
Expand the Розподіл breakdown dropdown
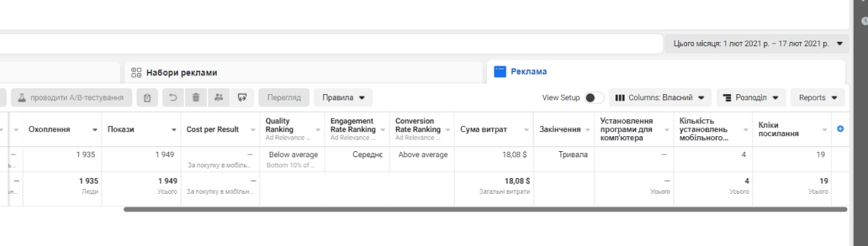(751, 98)
